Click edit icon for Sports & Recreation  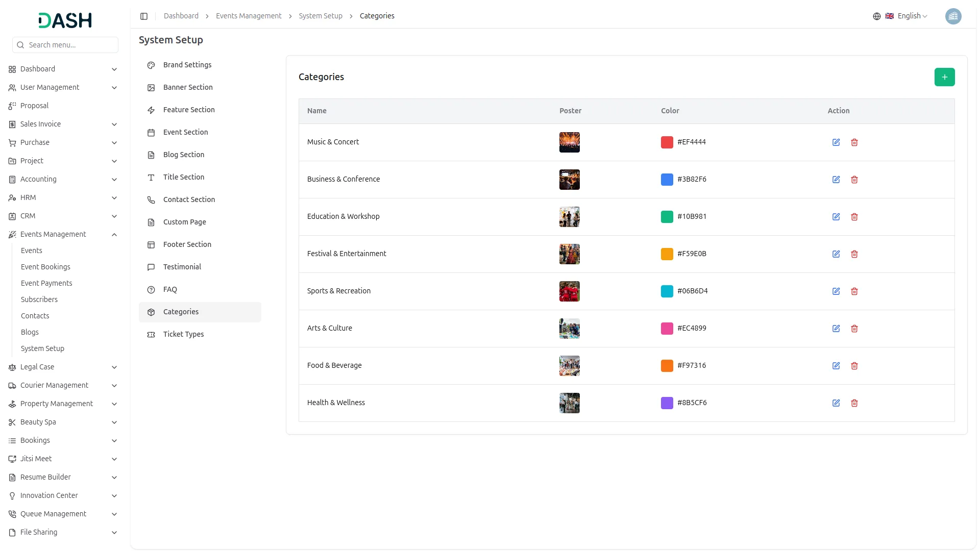836,291
